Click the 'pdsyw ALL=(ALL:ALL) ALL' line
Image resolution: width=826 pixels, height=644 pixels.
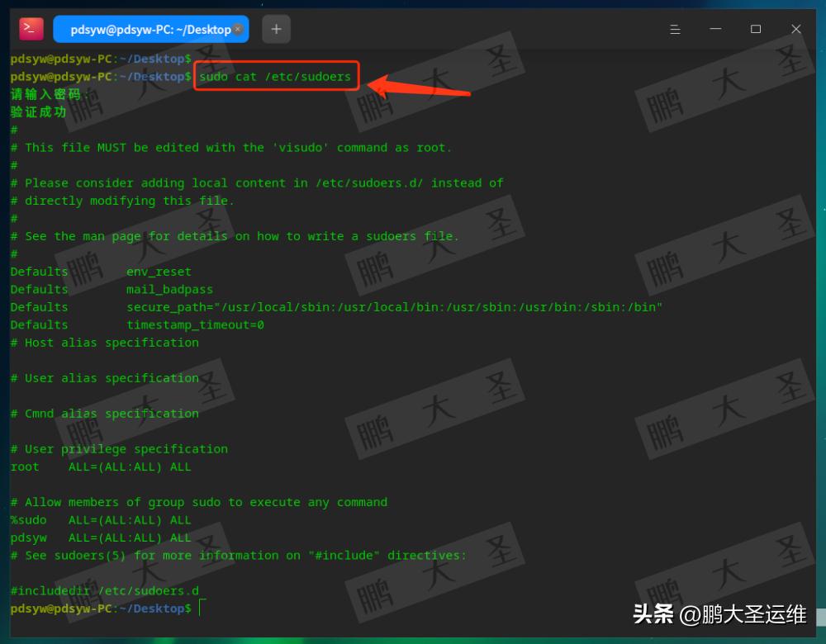point(101,537)
